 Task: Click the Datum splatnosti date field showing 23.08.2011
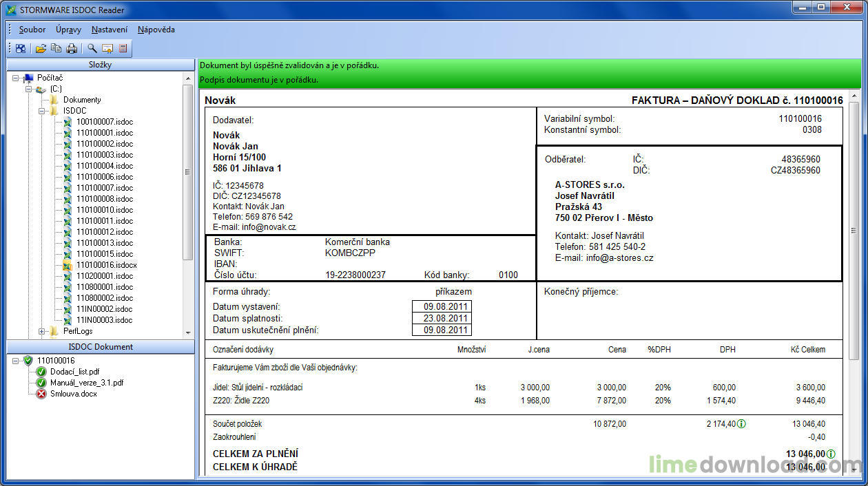click(442, 318)
